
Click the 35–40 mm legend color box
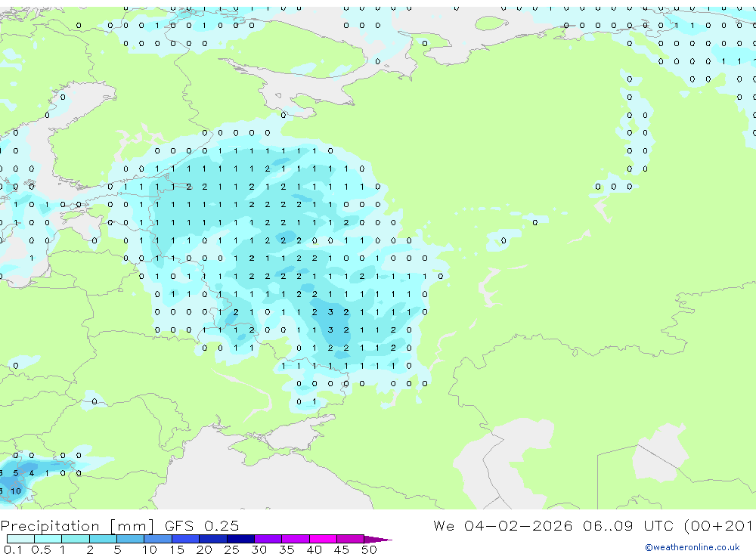(x=296, y=539)
